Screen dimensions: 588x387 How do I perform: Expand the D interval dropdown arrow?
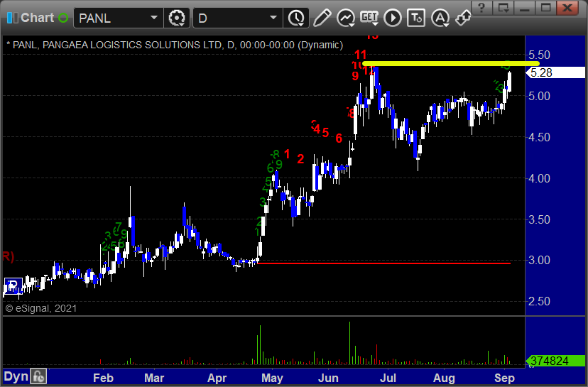pos(273,18)
